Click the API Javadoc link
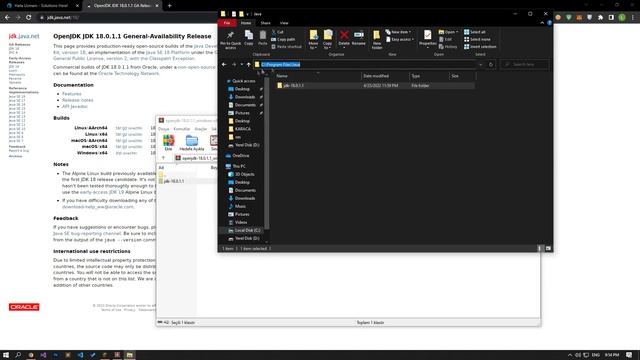Image resolution: width=640 pixels, height=360 pixels. pos(75,107)
